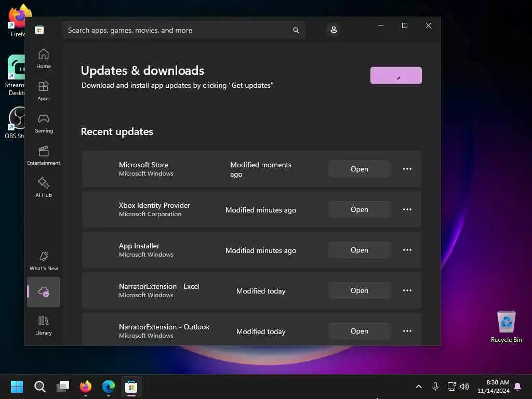Image resolution: width=532 pixels, height=399 pixels.
Task: Maximize the Microsoft Store window
Action: 404,25
